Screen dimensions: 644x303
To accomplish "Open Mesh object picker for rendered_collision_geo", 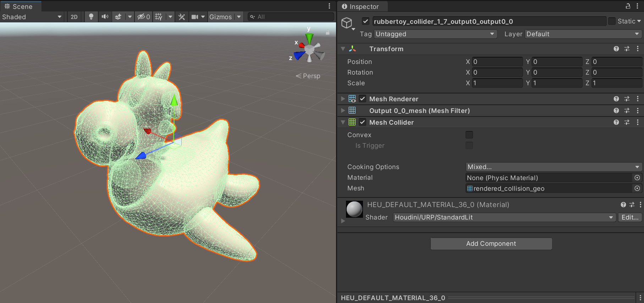I will (637, 188).
